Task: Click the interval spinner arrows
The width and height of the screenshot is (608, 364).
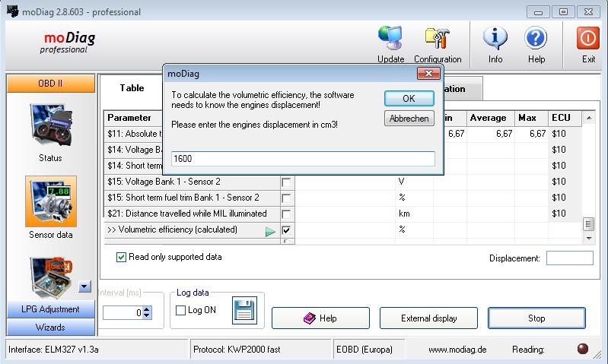Action: pyautogui.click(x=147, y=312)
